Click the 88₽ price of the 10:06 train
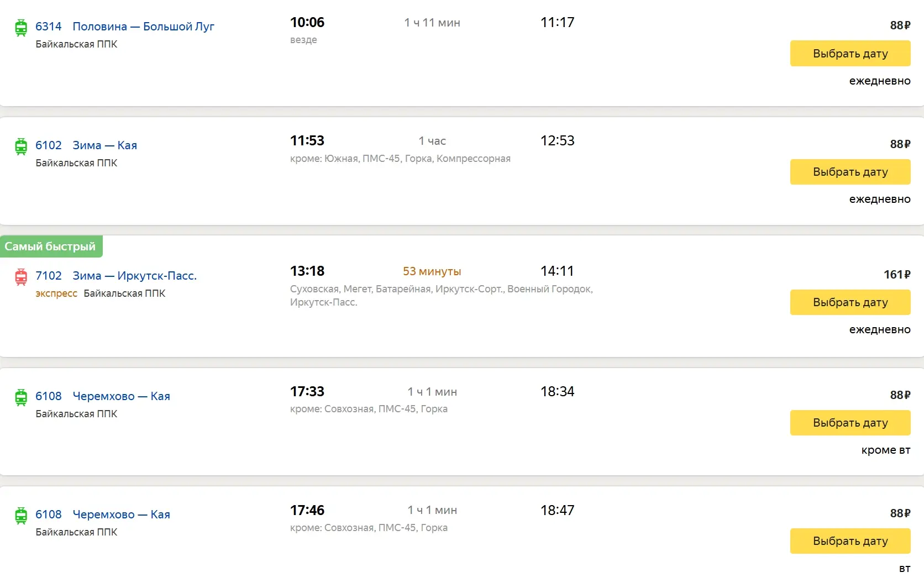Image resolution: width=924 pixels, height=588 pixels. click(x=900, y=25)
